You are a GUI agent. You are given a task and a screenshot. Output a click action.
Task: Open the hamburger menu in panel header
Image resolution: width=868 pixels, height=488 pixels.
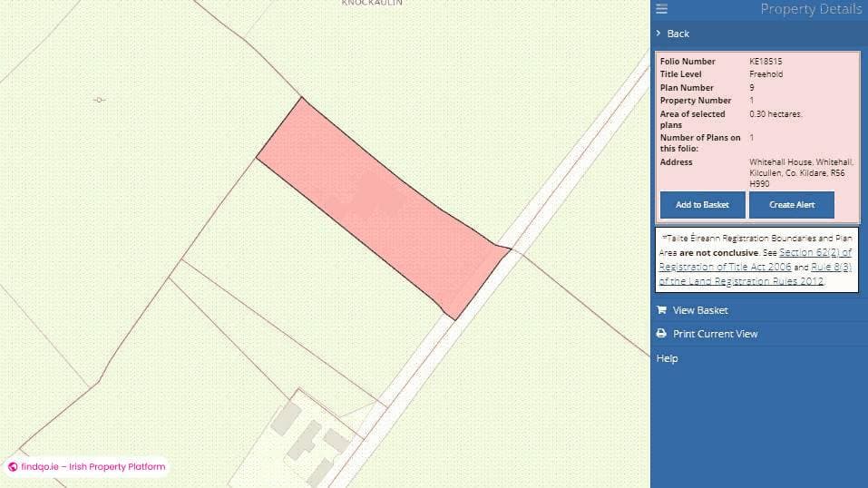(x=661, y=9)
